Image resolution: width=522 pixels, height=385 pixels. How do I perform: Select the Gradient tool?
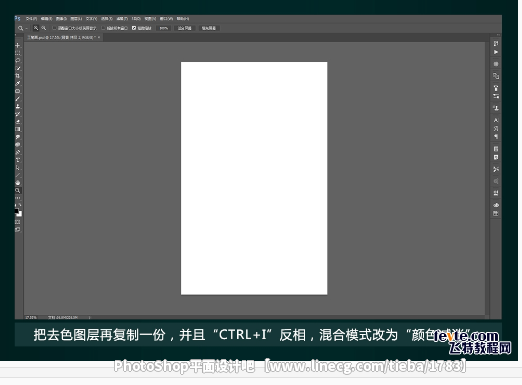click(x=18, y=129)
